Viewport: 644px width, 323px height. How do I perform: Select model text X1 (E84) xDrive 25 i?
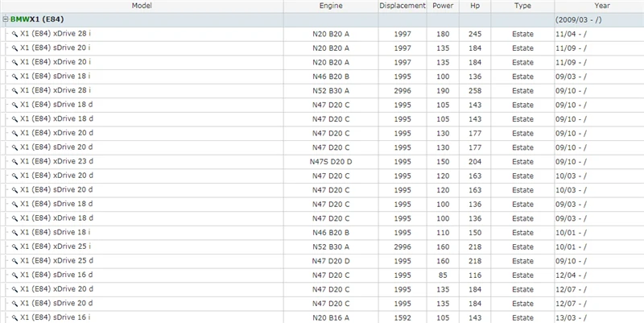(x=56, y=246)
